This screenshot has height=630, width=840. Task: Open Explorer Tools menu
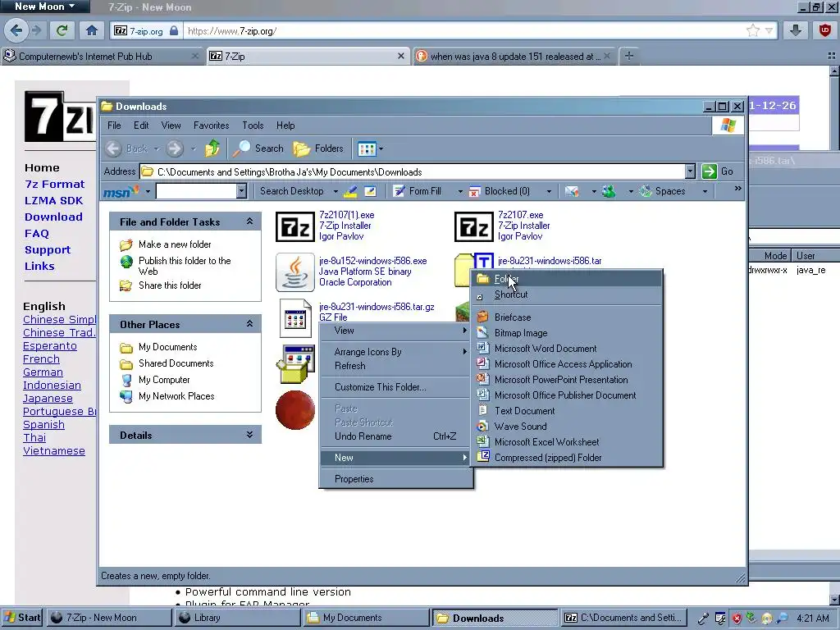click(x=253, y=126)
